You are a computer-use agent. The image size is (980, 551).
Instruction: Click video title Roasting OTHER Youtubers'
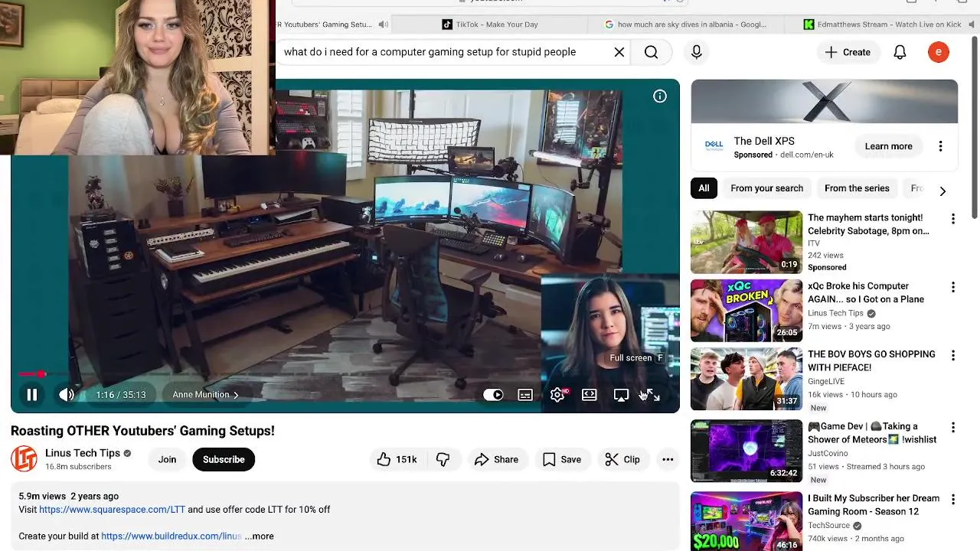tap(142, 431)
